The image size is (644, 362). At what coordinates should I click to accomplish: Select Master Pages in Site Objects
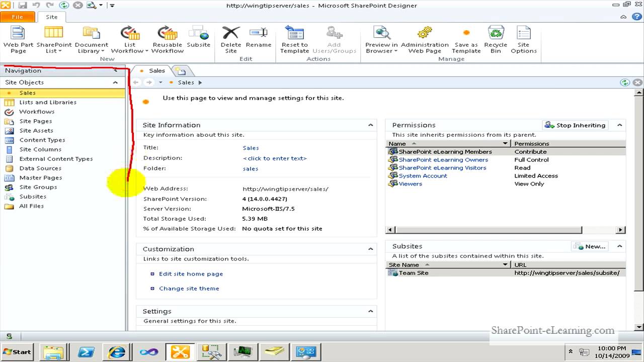click(x=41, y=177)
